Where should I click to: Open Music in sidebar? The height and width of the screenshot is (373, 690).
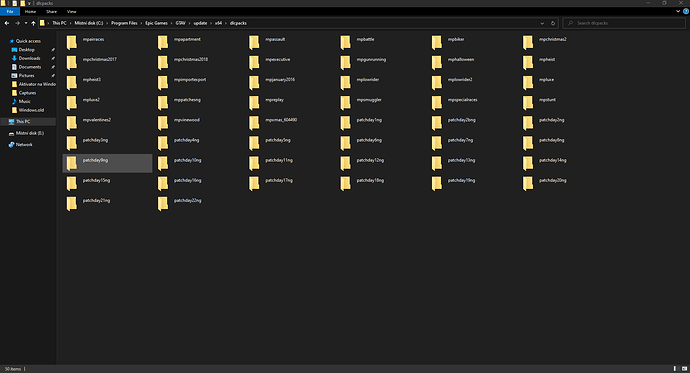point(25,102)
